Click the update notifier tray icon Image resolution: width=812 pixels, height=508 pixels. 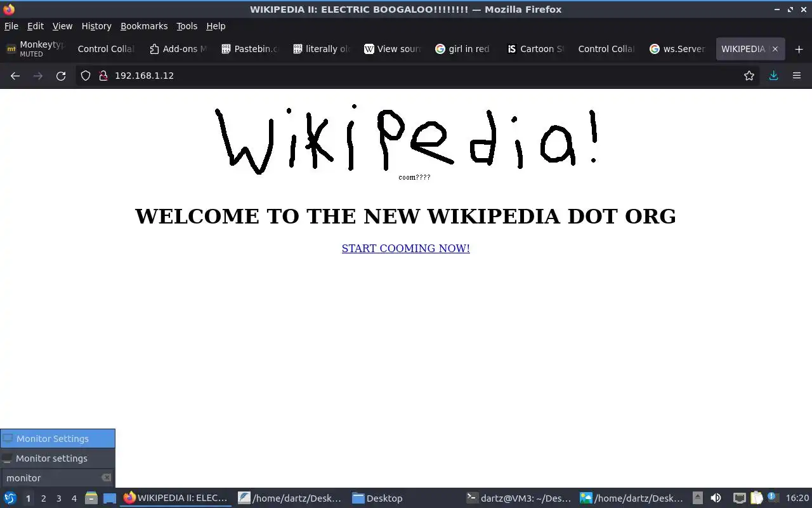pos(773,498)
